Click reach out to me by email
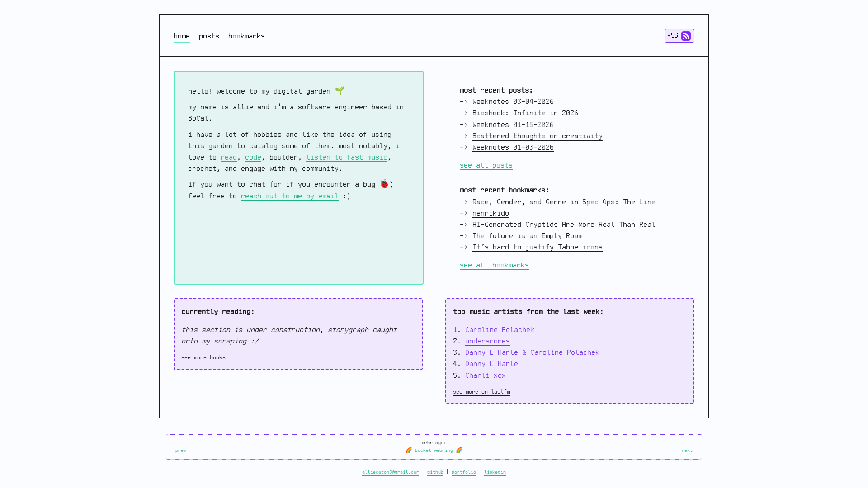 tap(289, 196)
